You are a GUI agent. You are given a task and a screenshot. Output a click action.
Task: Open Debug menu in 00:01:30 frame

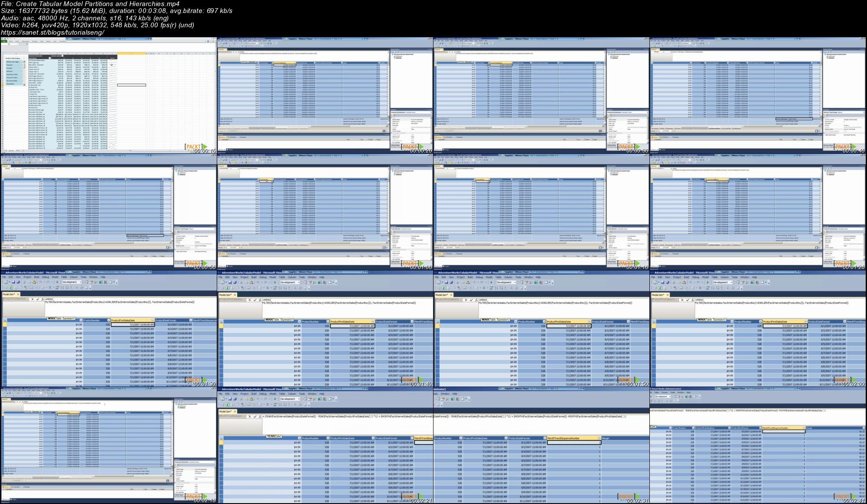click(46, 277)
